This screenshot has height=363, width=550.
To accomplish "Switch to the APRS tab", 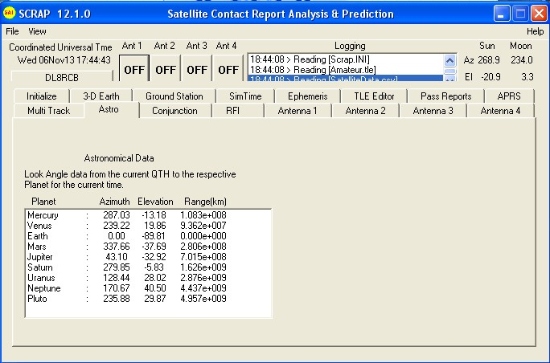I will point(509,96).
